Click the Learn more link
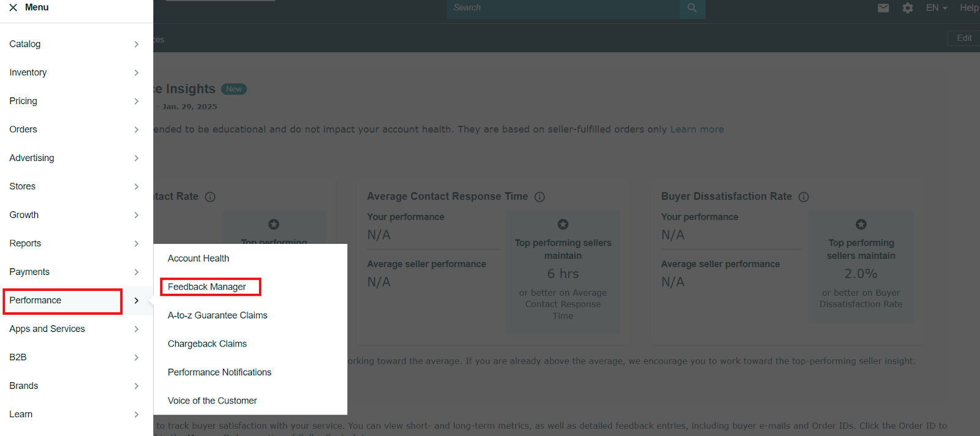Viewport: 980px width, 436px height. (x=697, y=129)
